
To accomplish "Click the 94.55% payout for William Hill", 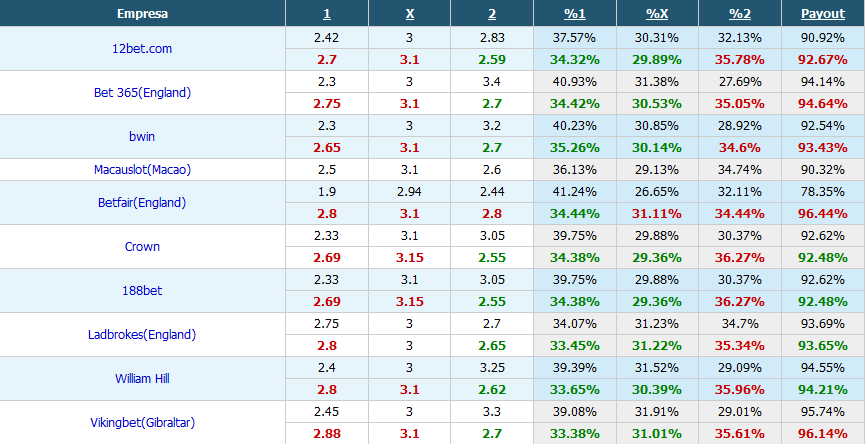I will click(x=823, y=368).
